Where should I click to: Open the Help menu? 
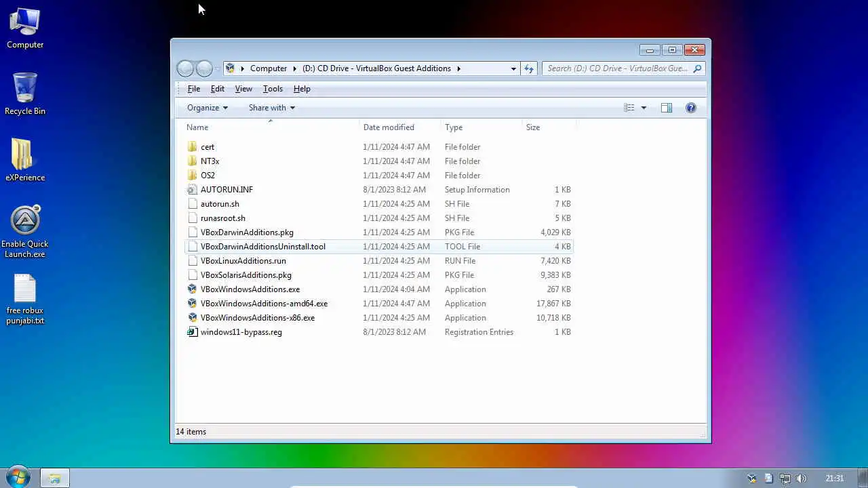click(x=302, y=89)
